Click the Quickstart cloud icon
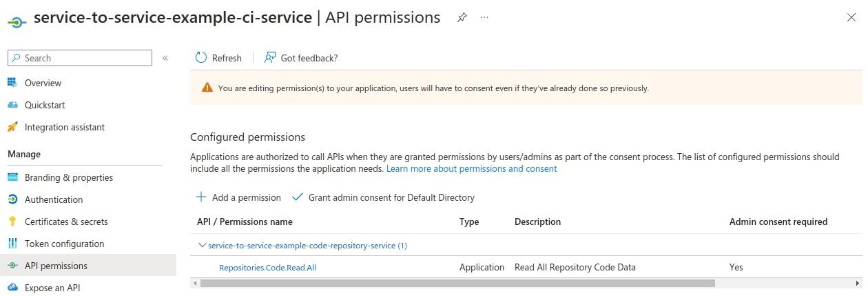Viewport: 868px width, 296px height. pos(12,105)
